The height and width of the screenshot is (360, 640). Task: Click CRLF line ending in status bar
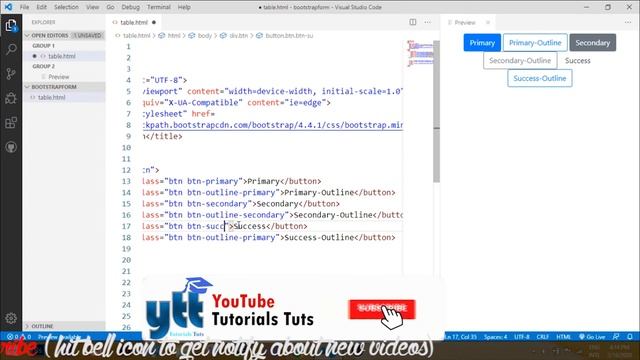coord(542,337)
